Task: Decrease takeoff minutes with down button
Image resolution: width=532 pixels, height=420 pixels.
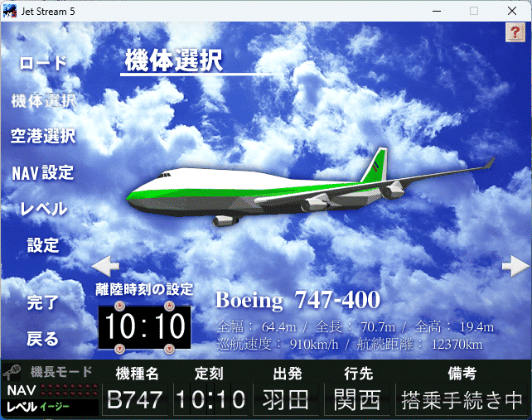Action: [x=169, y=349]
